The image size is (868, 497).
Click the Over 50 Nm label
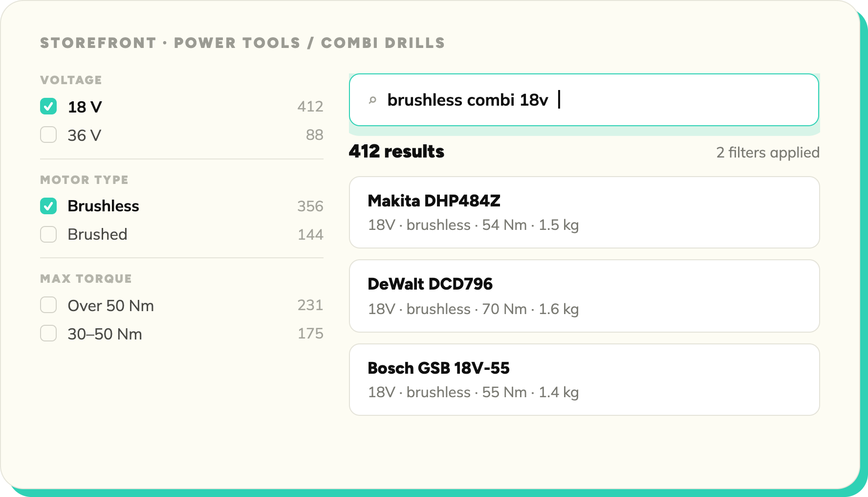pos(111,306)
